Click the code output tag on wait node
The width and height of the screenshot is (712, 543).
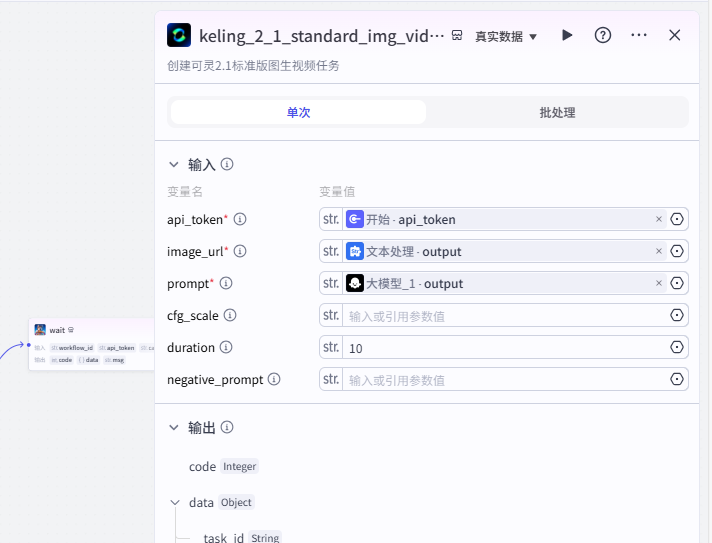pos(61,360)
